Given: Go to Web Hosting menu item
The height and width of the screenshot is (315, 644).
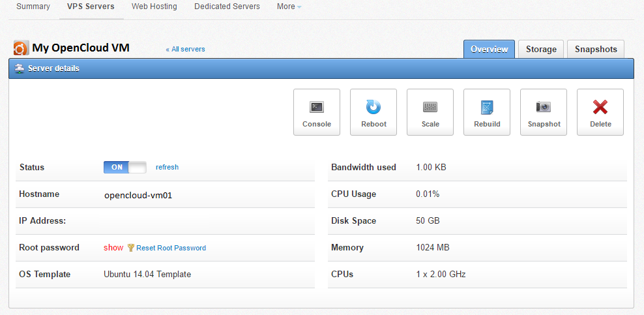Looking at the screenshot, I should [x=154, y=7].
